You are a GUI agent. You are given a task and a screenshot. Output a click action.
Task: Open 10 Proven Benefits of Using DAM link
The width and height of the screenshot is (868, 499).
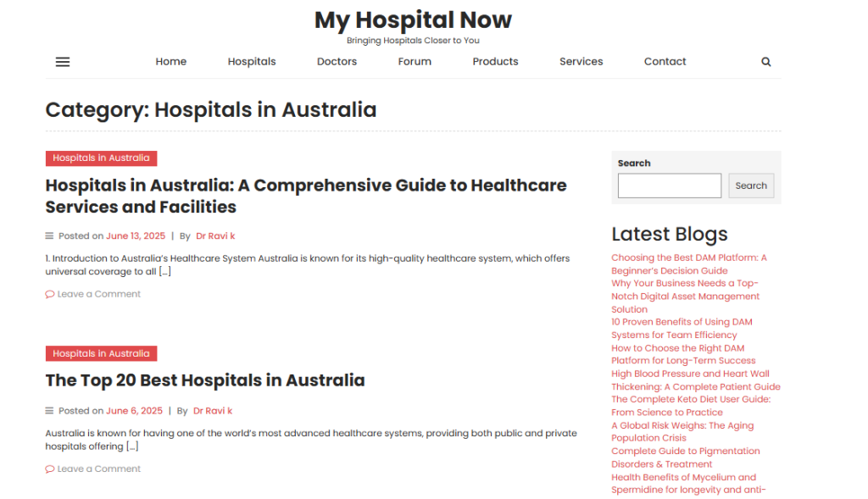point(682,329)
